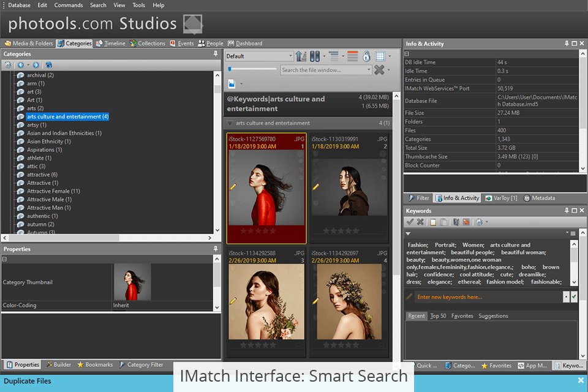
Task: Click the keyword list hamburger menu icon
Action: tap(573, 233)
